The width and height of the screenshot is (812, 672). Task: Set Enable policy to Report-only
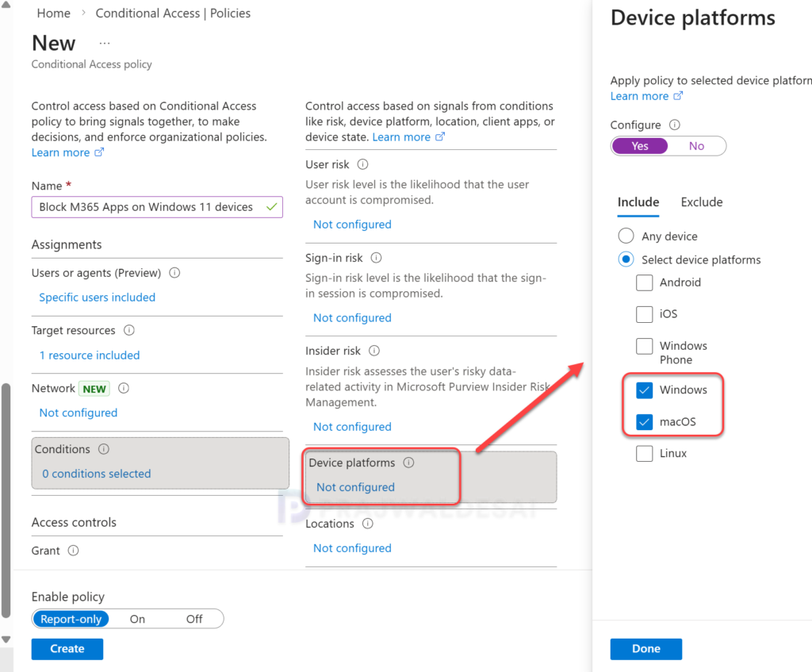[71, 619]
